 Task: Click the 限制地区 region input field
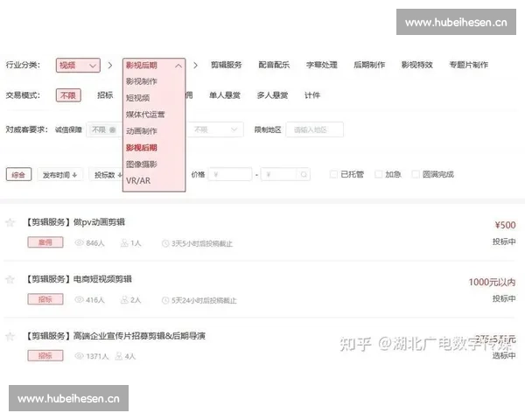314,129
